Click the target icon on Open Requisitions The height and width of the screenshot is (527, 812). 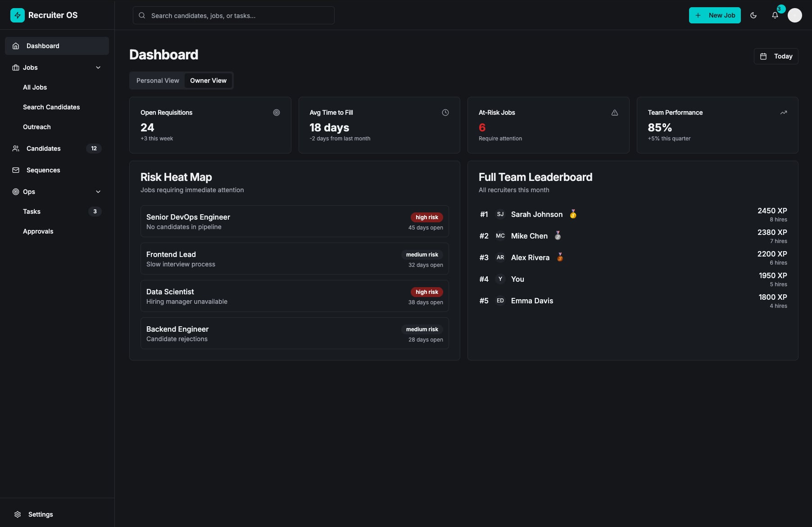277,113
